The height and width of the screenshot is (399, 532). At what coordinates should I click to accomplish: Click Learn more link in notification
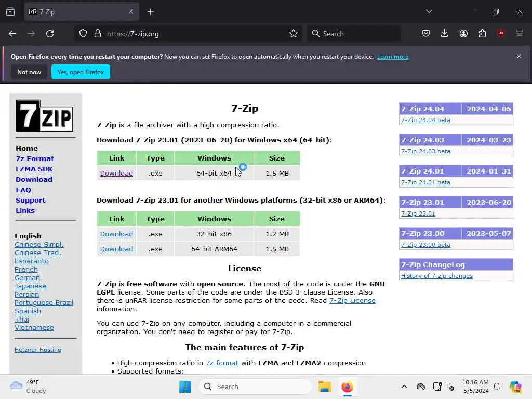[x=393, y=57]
